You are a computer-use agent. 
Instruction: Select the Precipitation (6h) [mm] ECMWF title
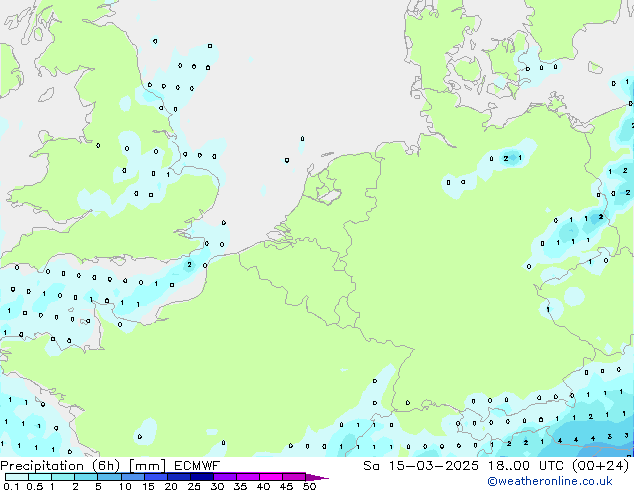click(x=110, y=466)
